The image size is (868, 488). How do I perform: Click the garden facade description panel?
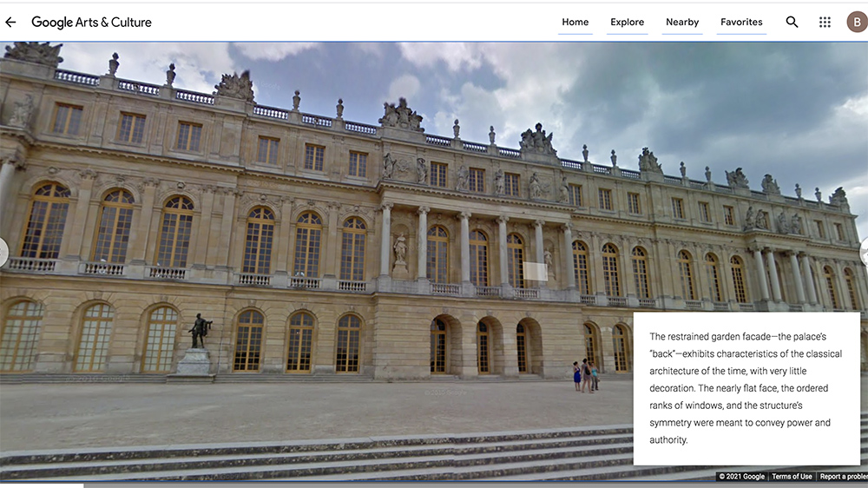(x=746, y=388)
